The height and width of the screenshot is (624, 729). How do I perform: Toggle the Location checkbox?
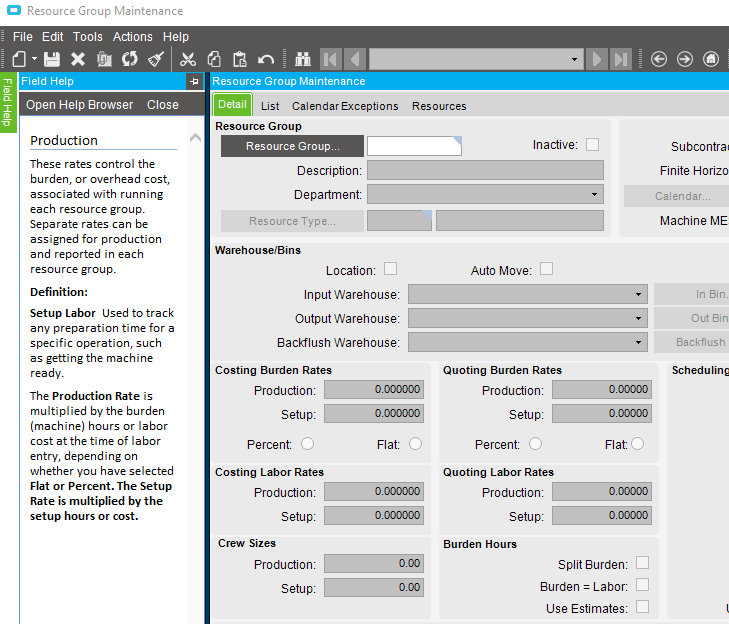391,269
